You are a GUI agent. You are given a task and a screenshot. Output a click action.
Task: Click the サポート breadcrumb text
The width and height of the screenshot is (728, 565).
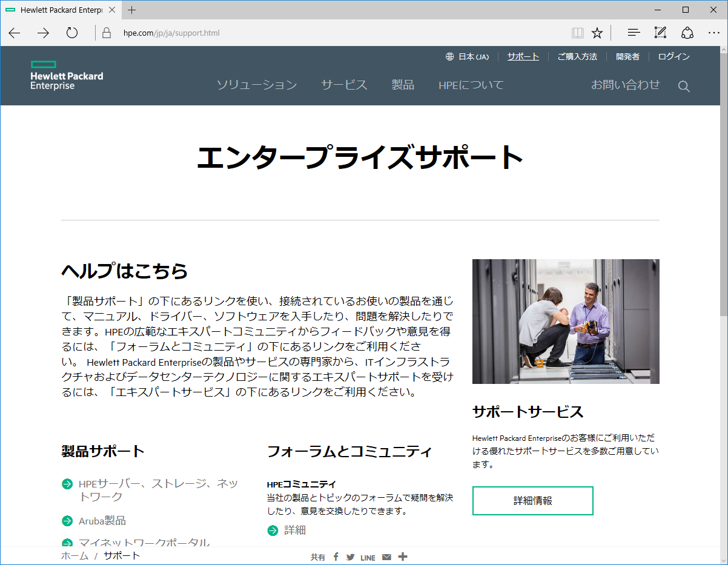coord(122,556)
